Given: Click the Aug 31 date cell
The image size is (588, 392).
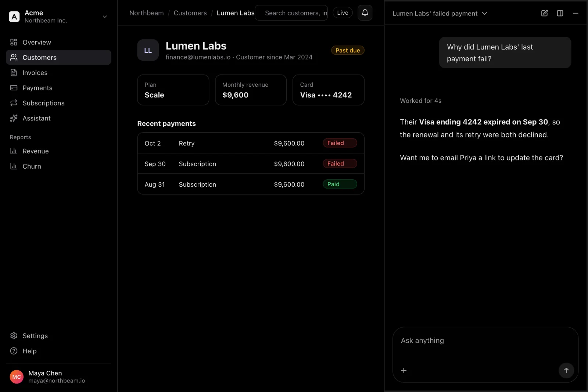Looking at the screenshot, I should (x=155, y=184).
